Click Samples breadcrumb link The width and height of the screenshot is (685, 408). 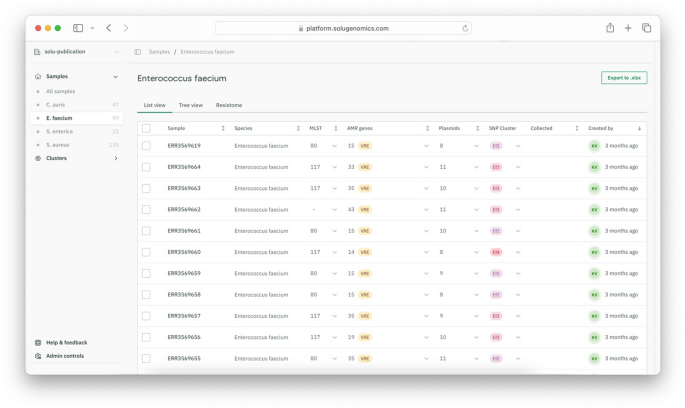point(159,52)
